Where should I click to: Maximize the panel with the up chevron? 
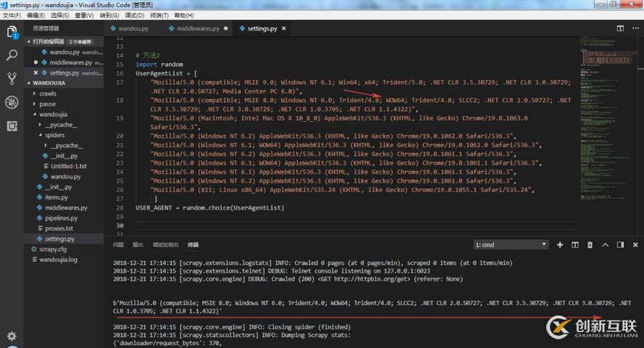[605, 245]
